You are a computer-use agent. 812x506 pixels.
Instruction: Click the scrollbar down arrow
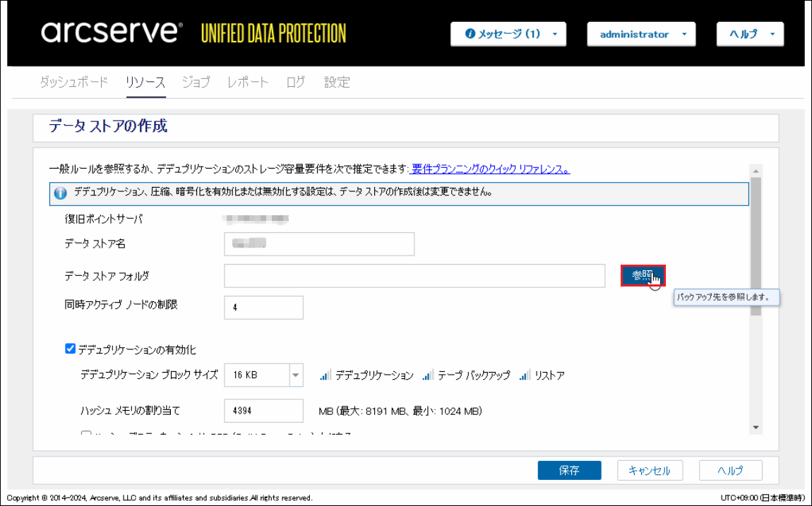pos(756,428)
